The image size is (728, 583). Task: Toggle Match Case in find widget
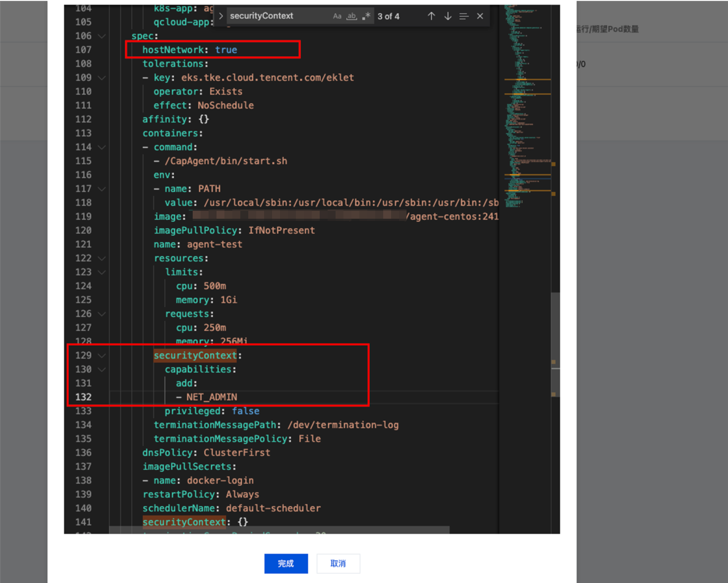[337, 16]
